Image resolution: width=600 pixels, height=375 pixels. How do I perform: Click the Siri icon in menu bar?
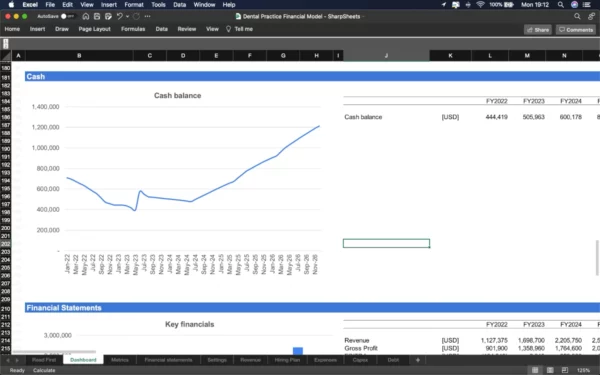[574, 5]
